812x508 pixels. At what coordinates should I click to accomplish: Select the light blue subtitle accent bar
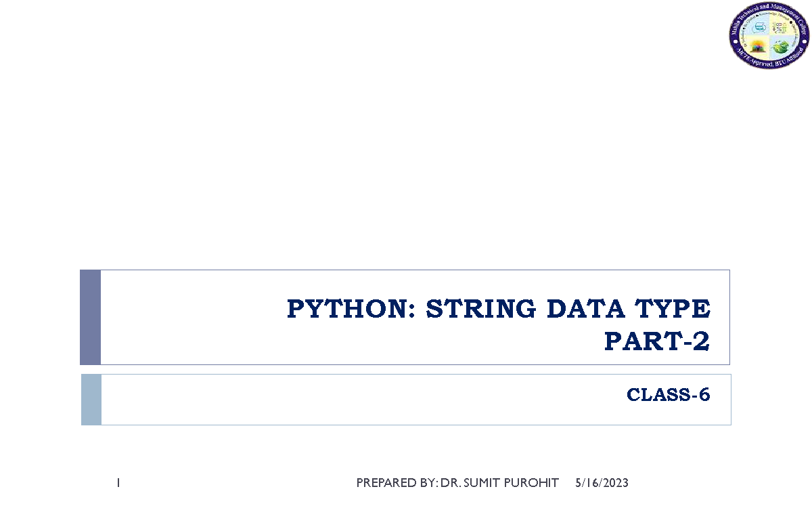pos(91,400)
